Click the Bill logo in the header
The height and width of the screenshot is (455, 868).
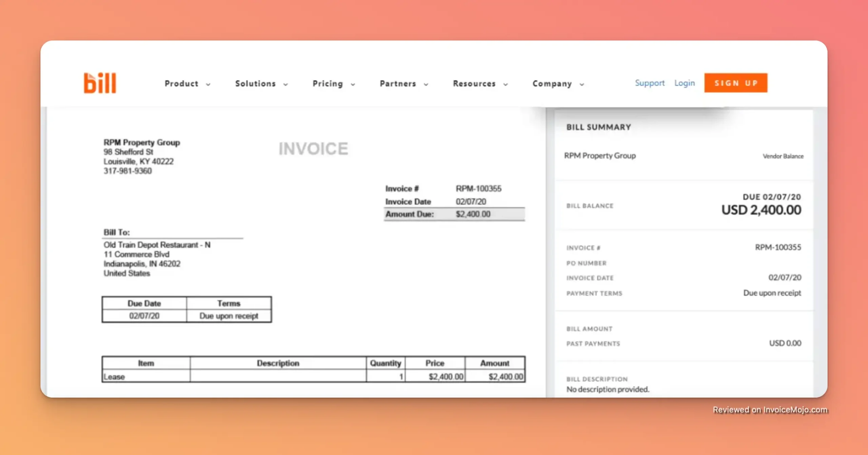[99, 82]
